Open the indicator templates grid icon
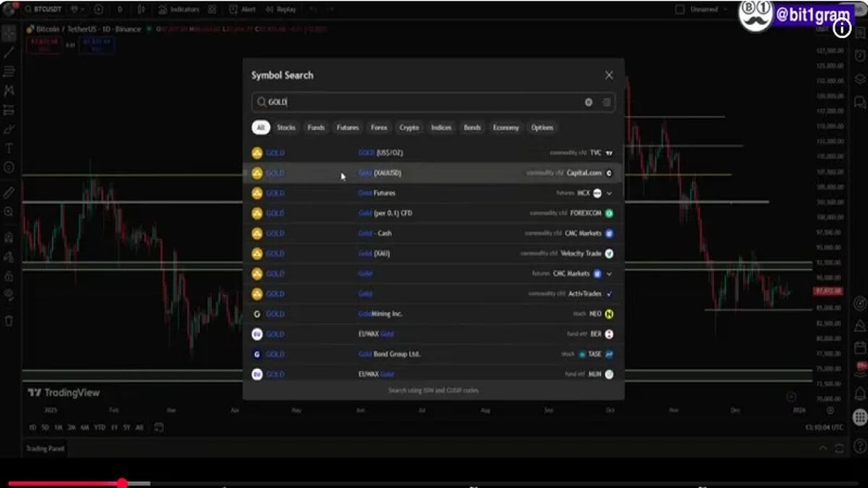This screenshot has height=488, width=868. (212, 10)
